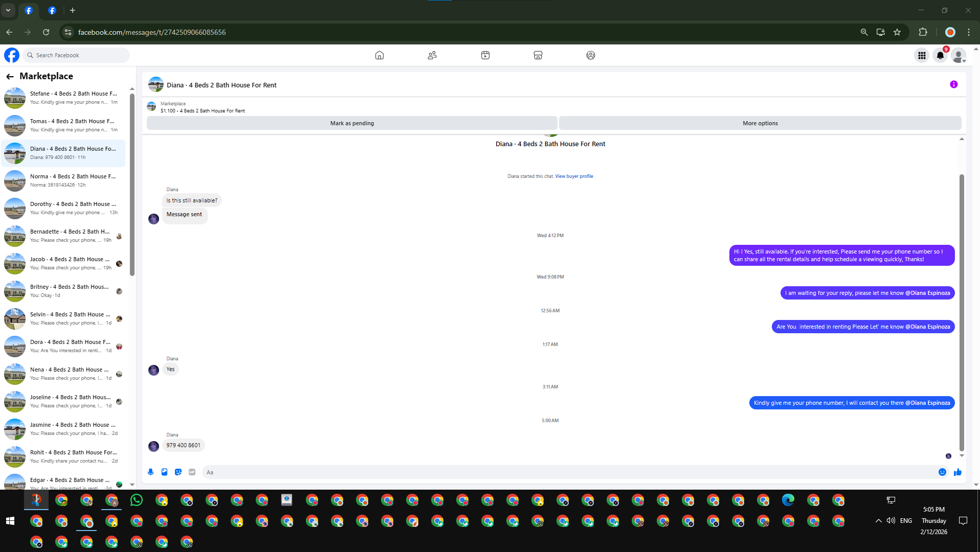Open the tab search dropdown arrow
The image size is (980, 552).
[x=8, y=10]
